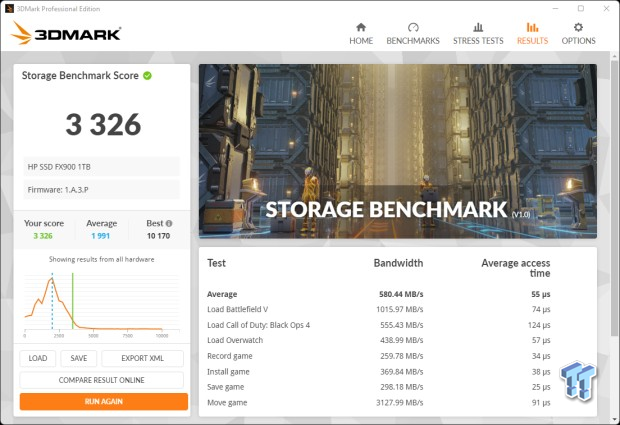Image resolution: width=620 pixels, height=425 pixels.
Task: Open the Home icon in navigation
Action: click(361, 27)
